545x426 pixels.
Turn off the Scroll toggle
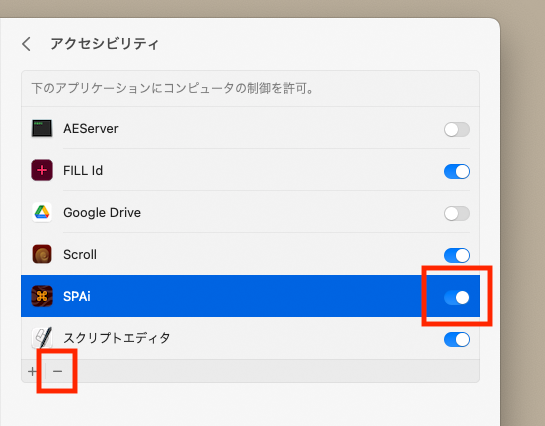[x=457, y=255]
